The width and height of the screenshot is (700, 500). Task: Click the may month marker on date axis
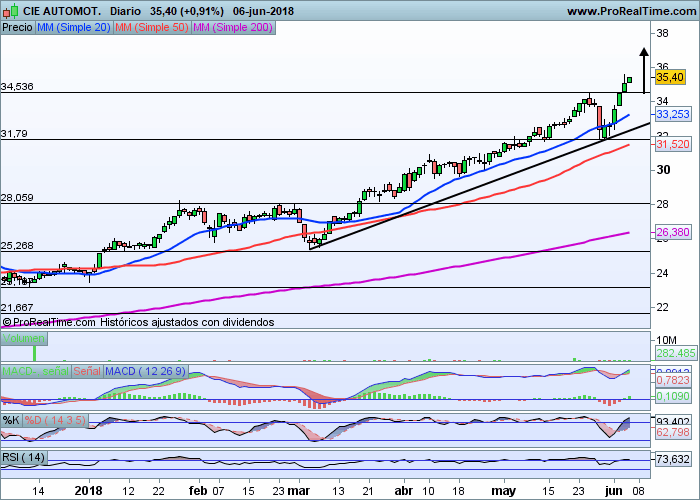click(x=504, y=492)
